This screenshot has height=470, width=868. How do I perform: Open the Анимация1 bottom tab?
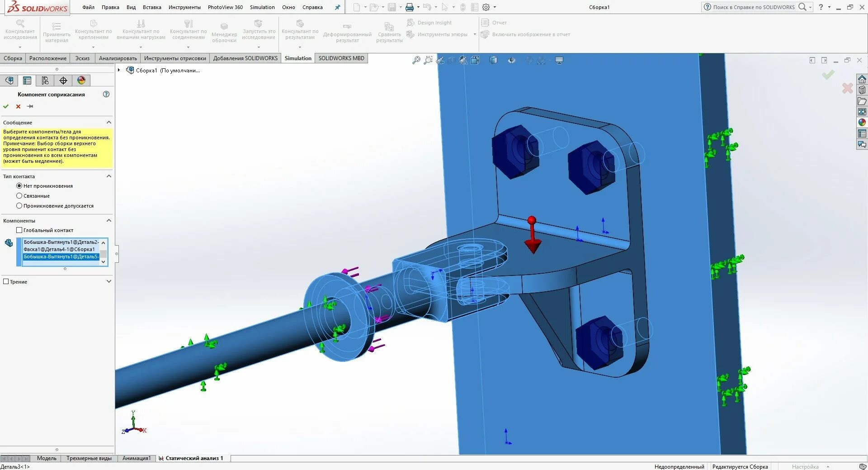coord(137,458)
